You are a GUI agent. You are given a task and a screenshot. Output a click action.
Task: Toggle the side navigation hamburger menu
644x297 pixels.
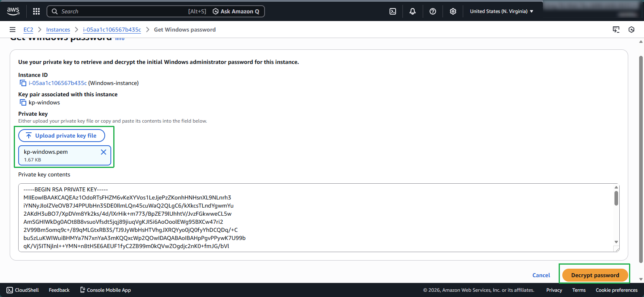[x=13, y=30]
